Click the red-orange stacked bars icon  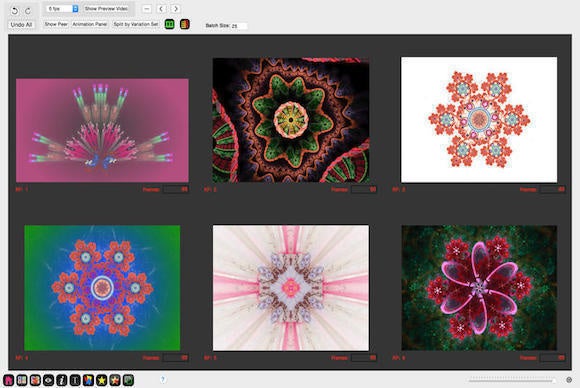pyautogui.click(x=185, y=24)
